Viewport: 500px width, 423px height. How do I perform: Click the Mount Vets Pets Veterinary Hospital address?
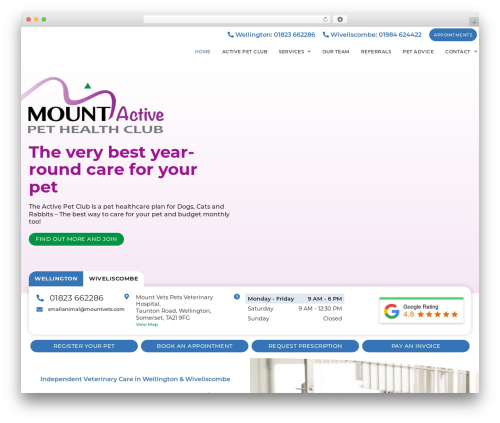tap(174, 307)
